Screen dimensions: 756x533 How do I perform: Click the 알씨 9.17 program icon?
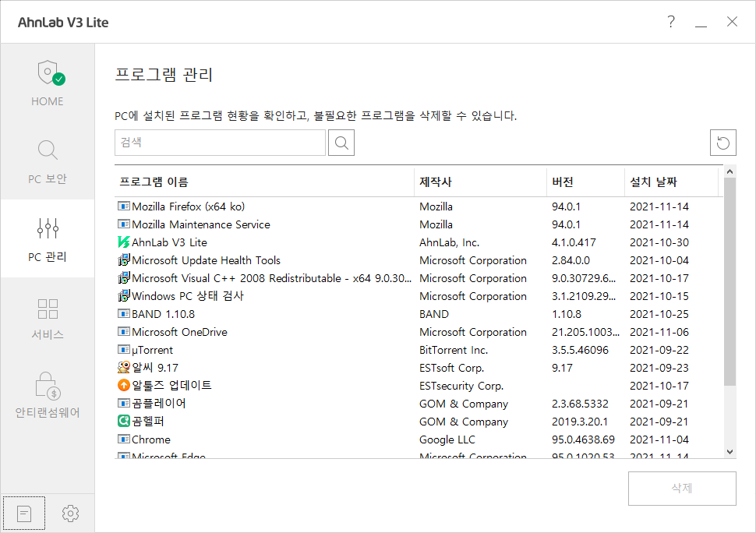pyautogui.click(x=124, y=368)
